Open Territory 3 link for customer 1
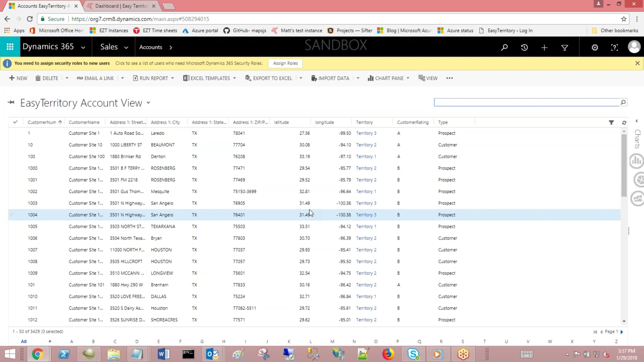 pos(366,133)
